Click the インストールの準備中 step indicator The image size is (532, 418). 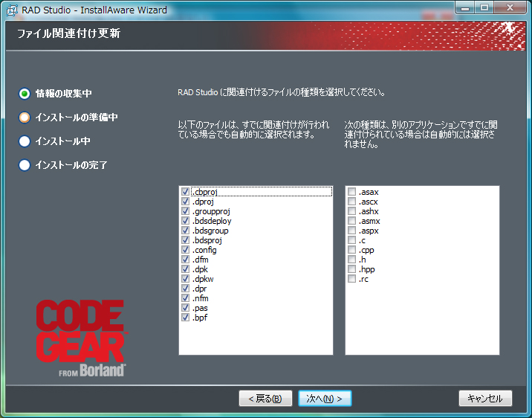click(x=25, y=118)
